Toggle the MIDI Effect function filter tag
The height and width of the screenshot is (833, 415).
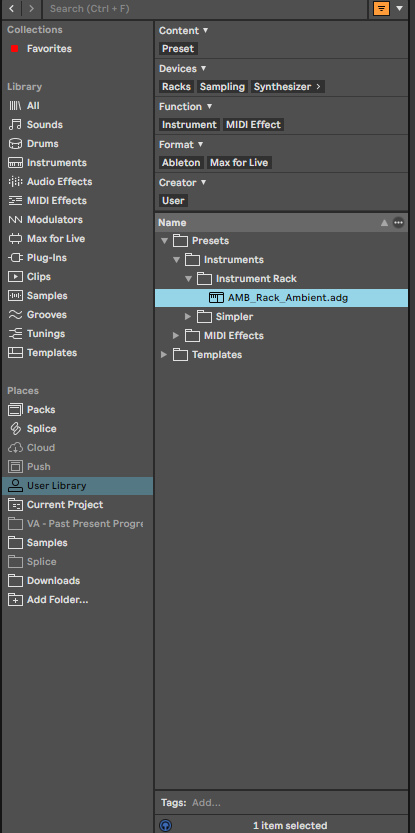pyautogui.click(x=253, y=125)
